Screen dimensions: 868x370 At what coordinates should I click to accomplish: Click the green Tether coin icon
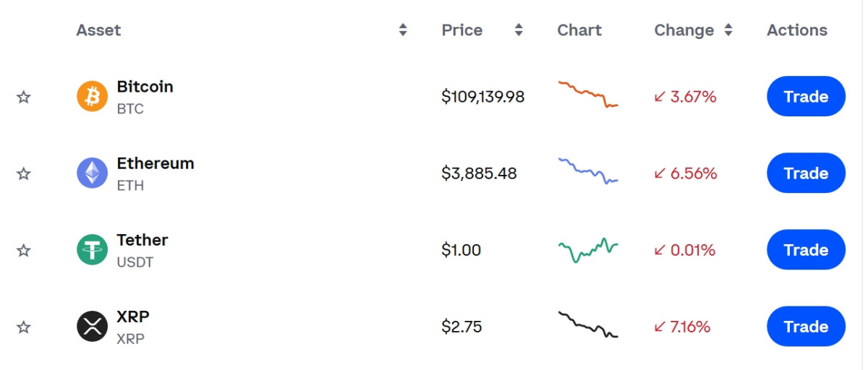pos(92,250)
